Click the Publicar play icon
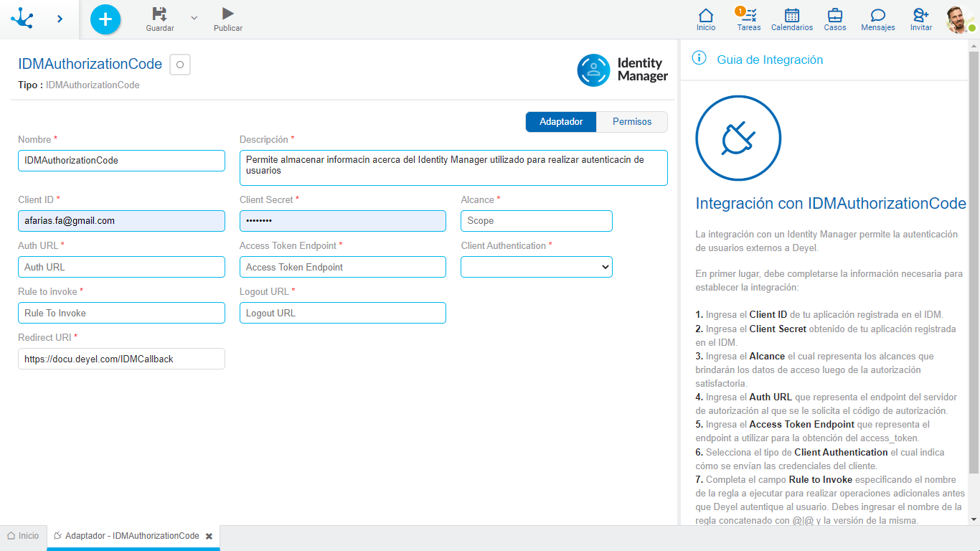 [227, 14]
